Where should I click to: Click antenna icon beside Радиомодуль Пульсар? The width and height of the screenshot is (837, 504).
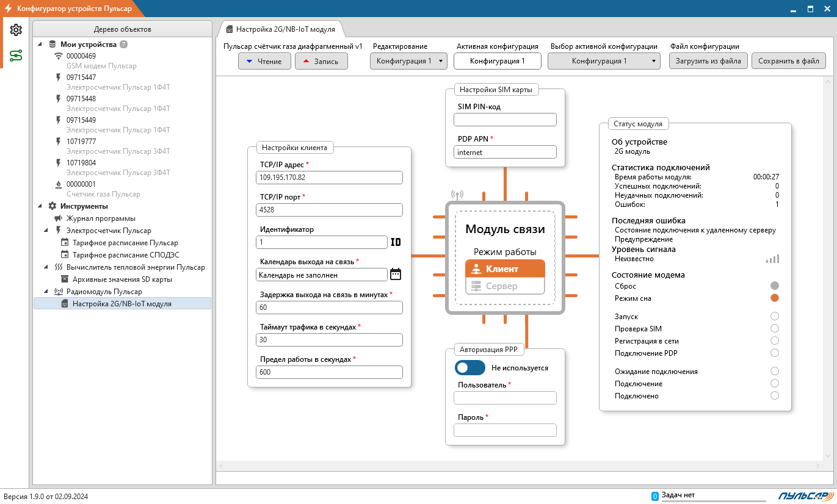coord(59,292)
